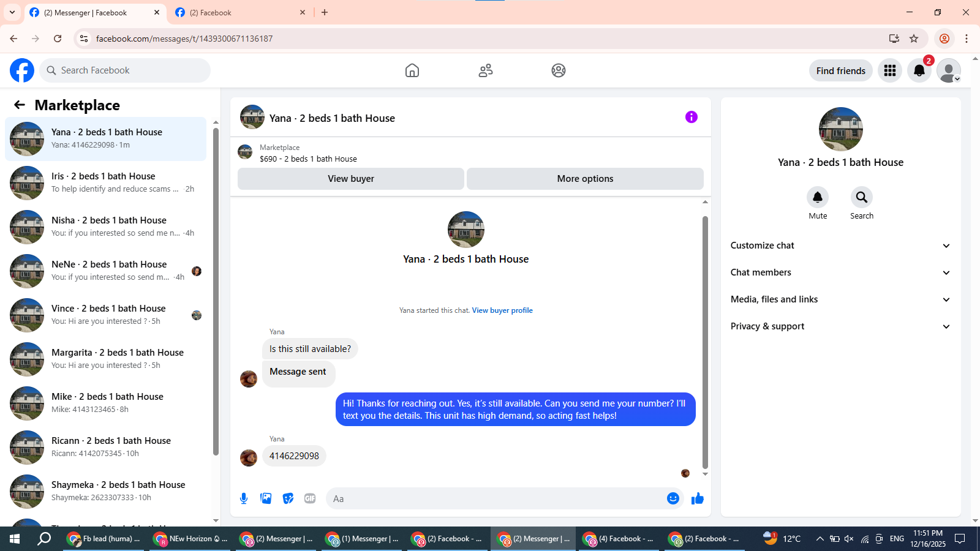Open the Chrome three-dot menu

[x=967, y=39]
